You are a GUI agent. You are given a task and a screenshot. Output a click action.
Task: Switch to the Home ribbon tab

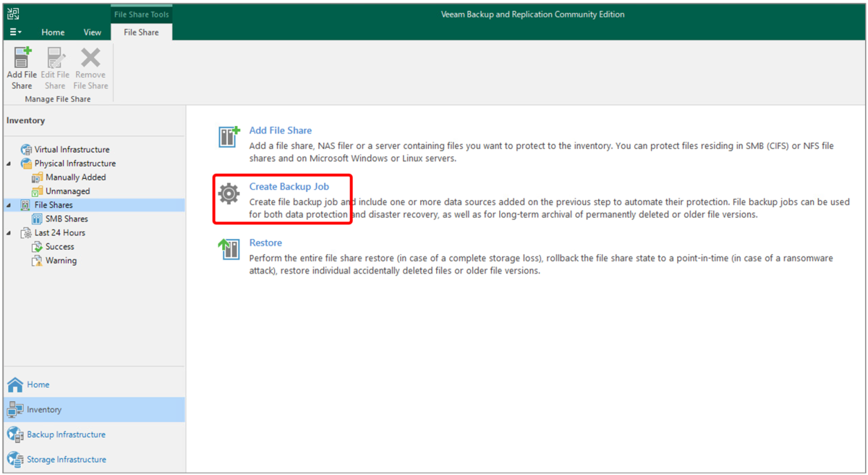(x=53, y=32)
